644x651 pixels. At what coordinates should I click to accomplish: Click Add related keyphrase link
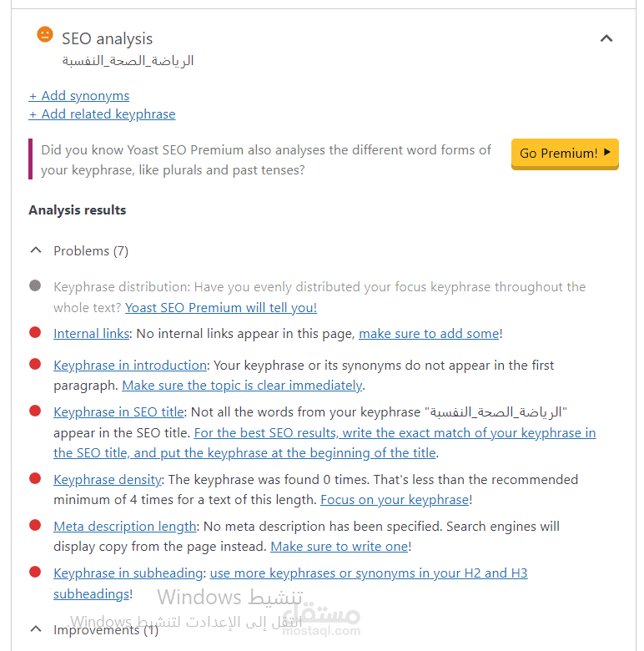pos(102,114)
